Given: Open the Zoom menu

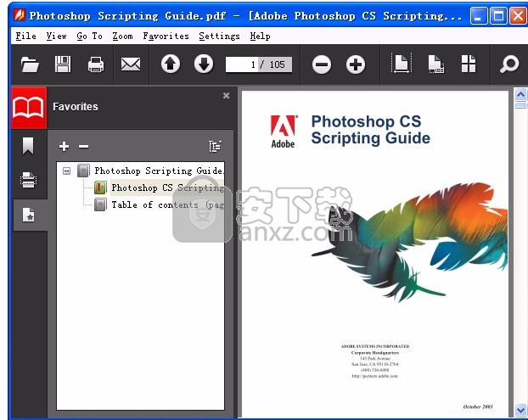Looking at the screenshot, I should (x=122, y=36).
